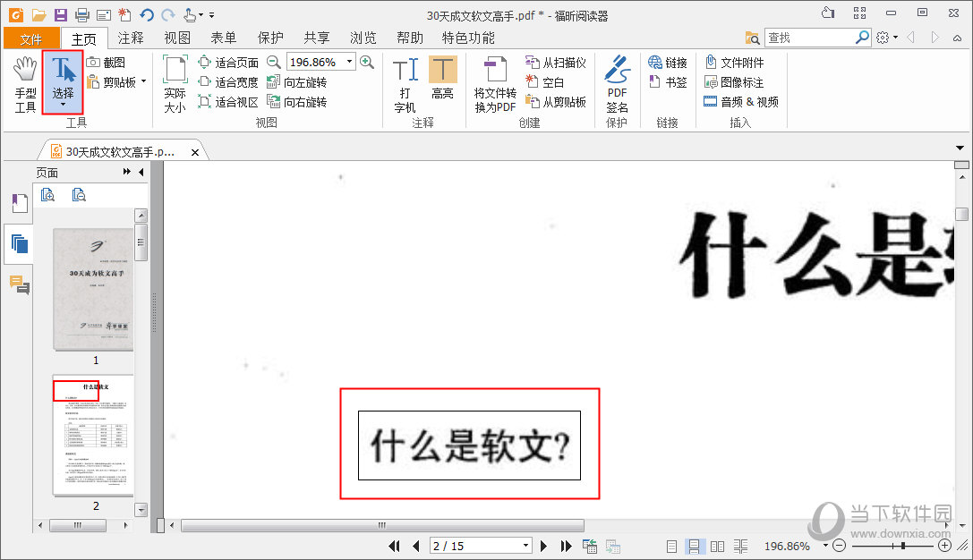973x560 pixels.
Task: Click the PDF签名 signature tool
Action: tap(617, 81)
